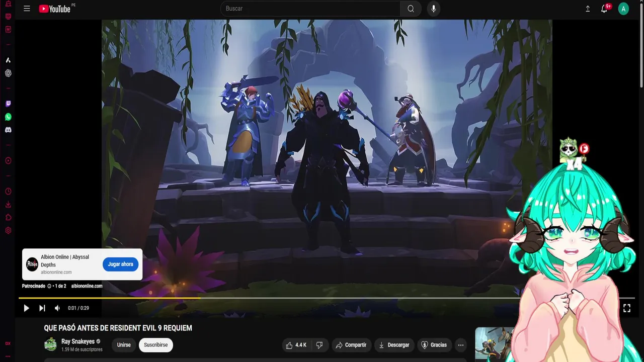Open Aria AI in the browser sidebar

click(8, 60)
